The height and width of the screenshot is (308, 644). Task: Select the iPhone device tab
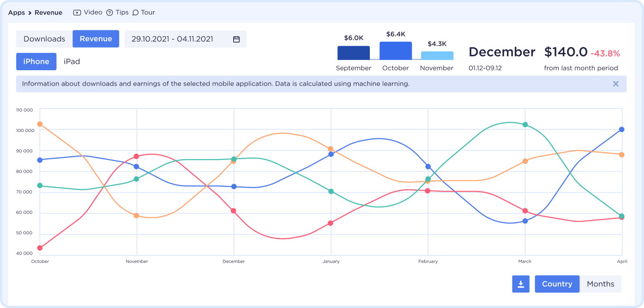(x=36, y=62)
